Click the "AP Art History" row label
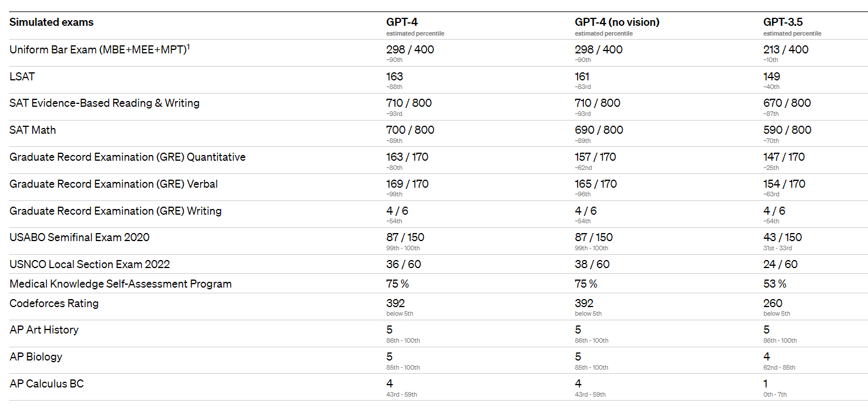Screen dimensions: 868x411 [44, 329]
